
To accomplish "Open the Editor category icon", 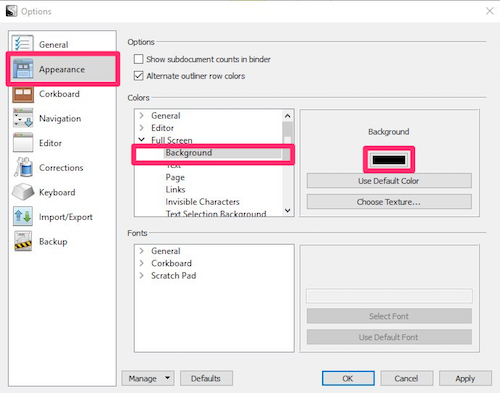I will (23, 143).
